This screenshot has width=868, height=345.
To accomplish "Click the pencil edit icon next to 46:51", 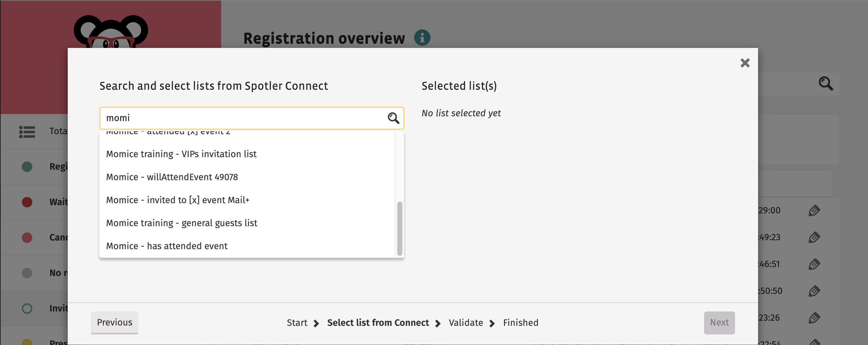I will (815, 264).
